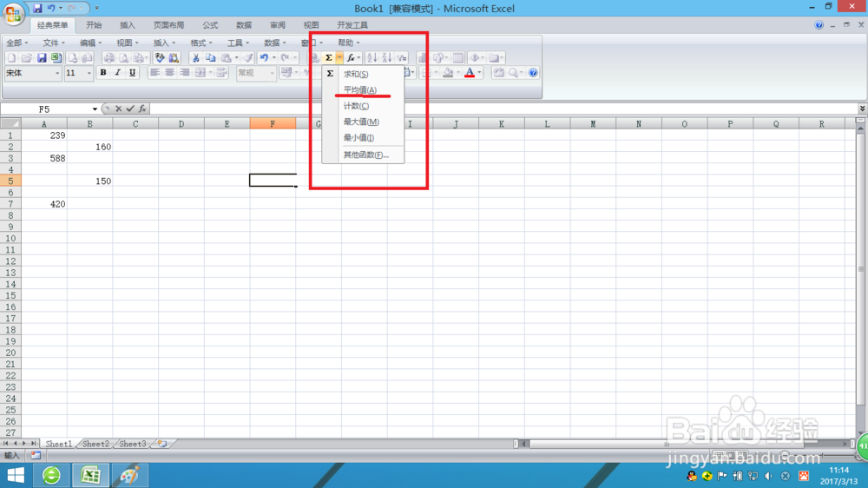The height and width of the screenshot is (488, 868).
Task: Click the merge and center icon
Action: (x=201, y=73)
